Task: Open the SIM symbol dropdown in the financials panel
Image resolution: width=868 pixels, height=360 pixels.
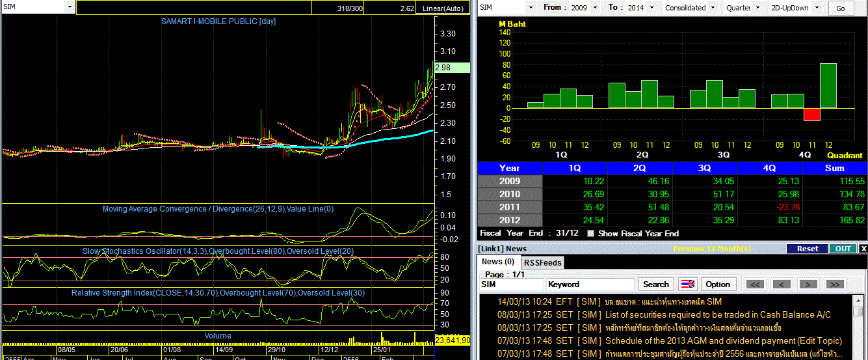Action: pyautogui.click(x=531, y=8)
